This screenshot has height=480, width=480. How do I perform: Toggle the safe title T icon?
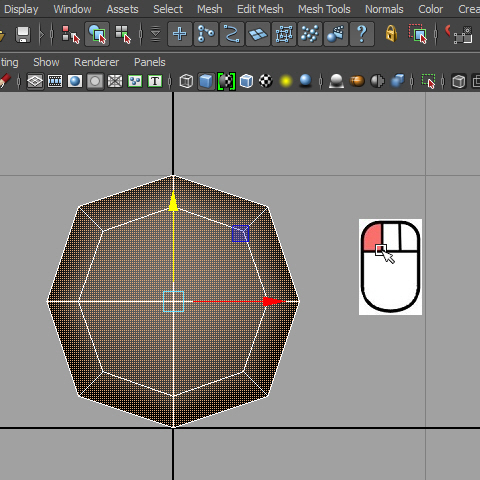[155, 81]
